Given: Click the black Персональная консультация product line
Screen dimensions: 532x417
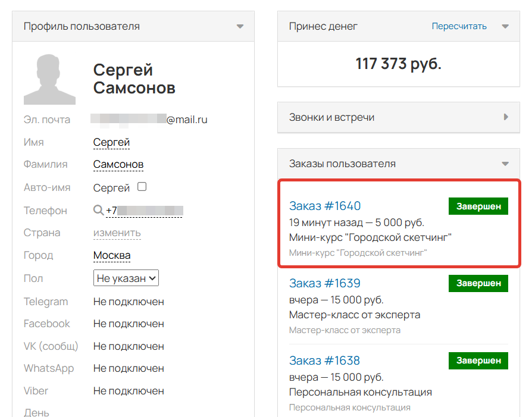Looking at the screenshot, I should click(361, 392).
